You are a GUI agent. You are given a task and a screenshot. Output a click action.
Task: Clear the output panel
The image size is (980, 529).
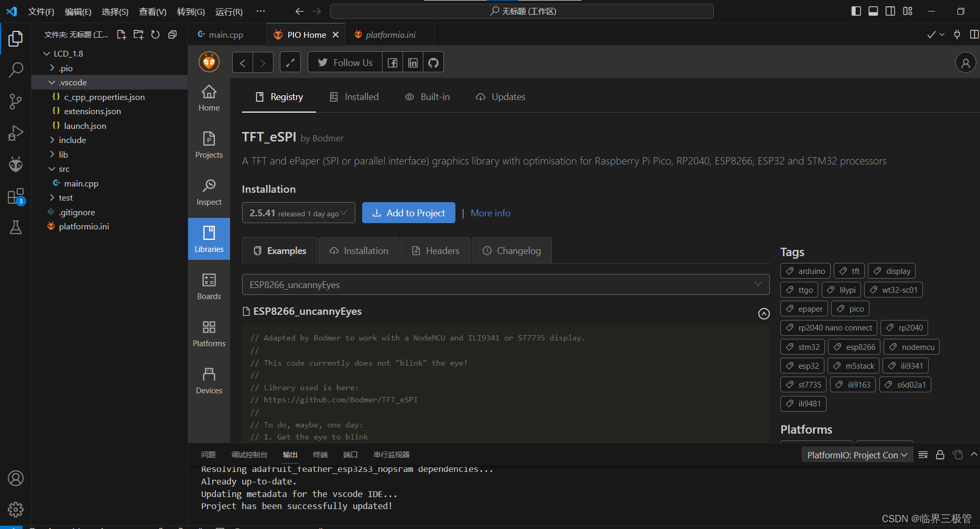point(923,455)
